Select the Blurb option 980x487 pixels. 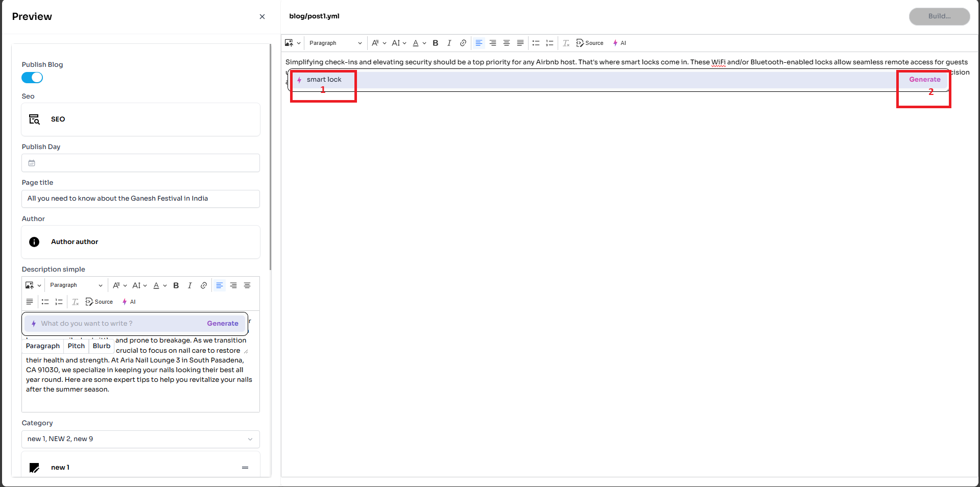coord(101,346)
